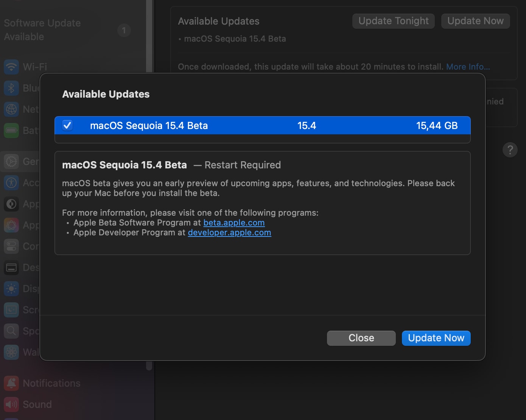Click the Notifications label in sidebar
This screenshot has width=526, height=420.
(51, 383)
